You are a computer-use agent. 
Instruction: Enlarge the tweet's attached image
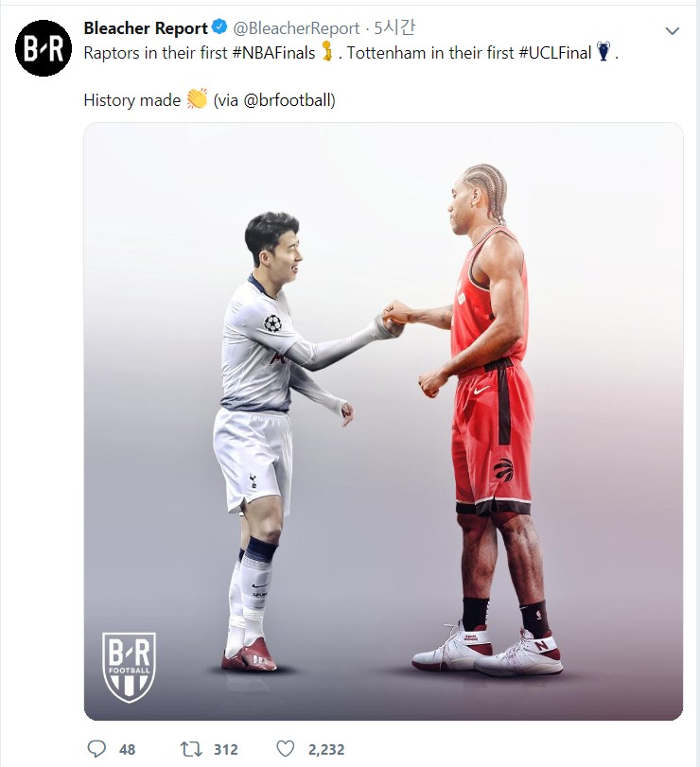click(383, 422)
